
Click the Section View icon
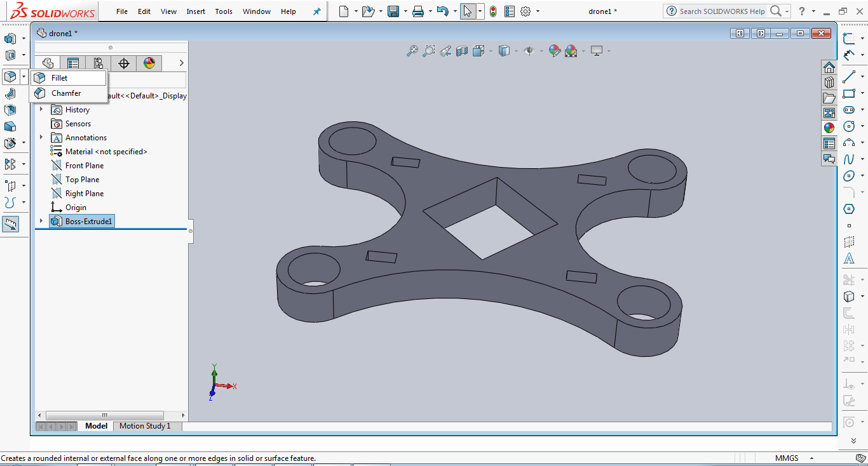[462, 51]
